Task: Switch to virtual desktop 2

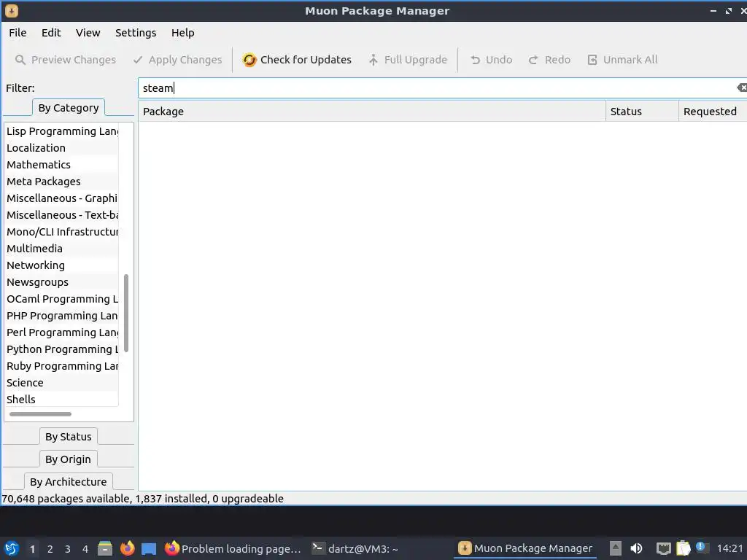Action: tap(50, 549)
